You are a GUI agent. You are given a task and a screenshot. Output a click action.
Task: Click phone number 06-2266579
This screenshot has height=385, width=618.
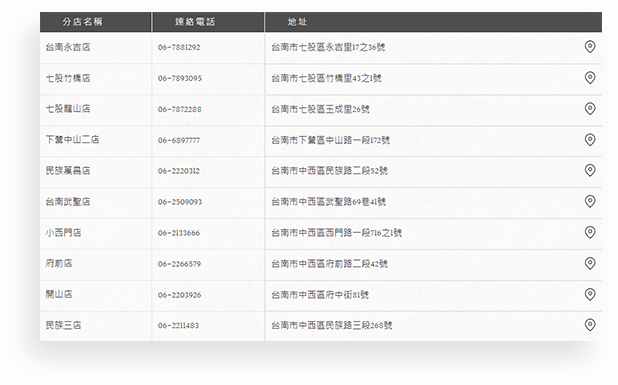179,264
